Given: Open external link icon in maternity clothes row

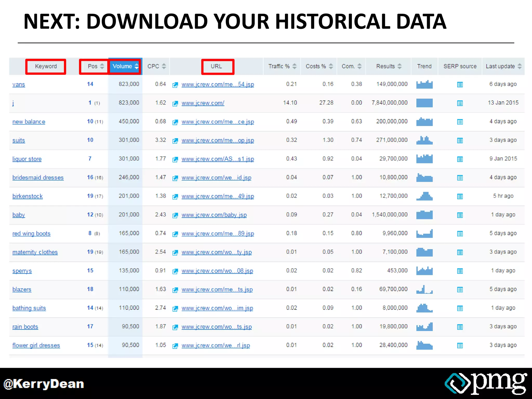Looking at the screenshot, I should point(175,252).
